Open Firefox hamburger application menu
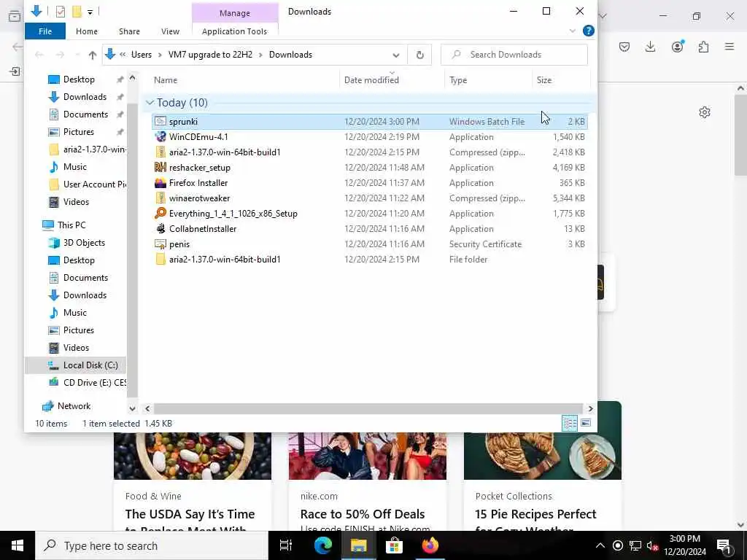This screenshot has width=747, height=560. tap(729, 47)
